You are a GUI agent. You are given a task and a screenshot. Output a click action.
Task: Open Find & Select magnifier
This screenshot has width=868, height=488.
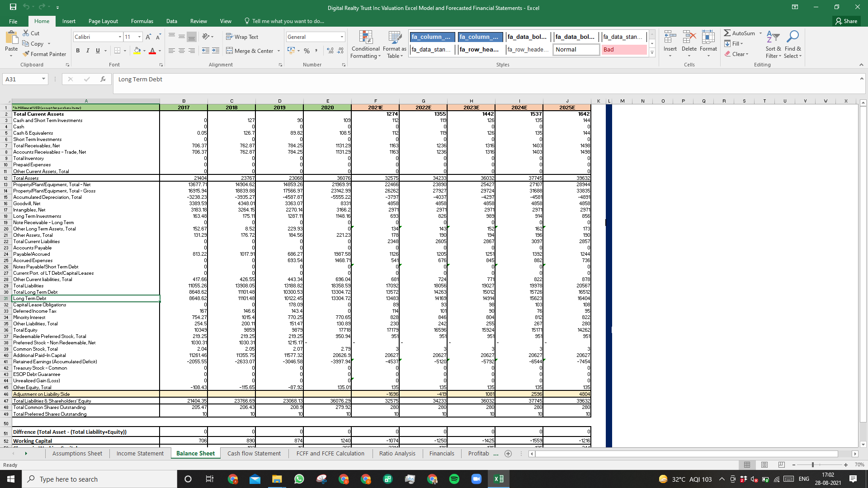click(793, 44)
